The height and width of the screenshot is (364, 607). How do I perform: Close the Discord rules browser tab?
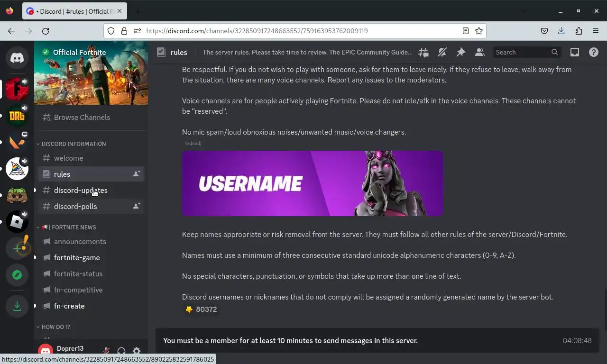pyautogui.click(x=120, y=11)
